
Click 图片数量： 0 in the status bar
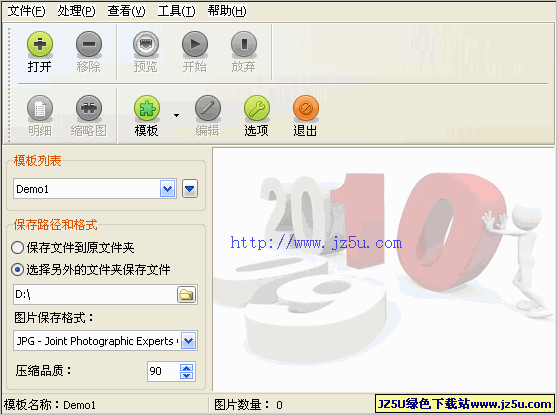click(x=248, y=405)
